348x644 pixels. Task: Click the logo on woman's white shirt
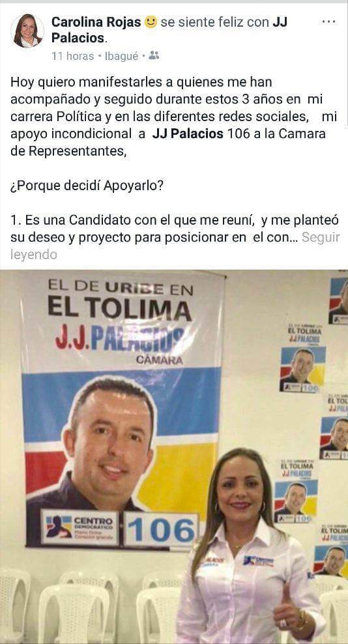pyautogui.click(x=258, y=561)
